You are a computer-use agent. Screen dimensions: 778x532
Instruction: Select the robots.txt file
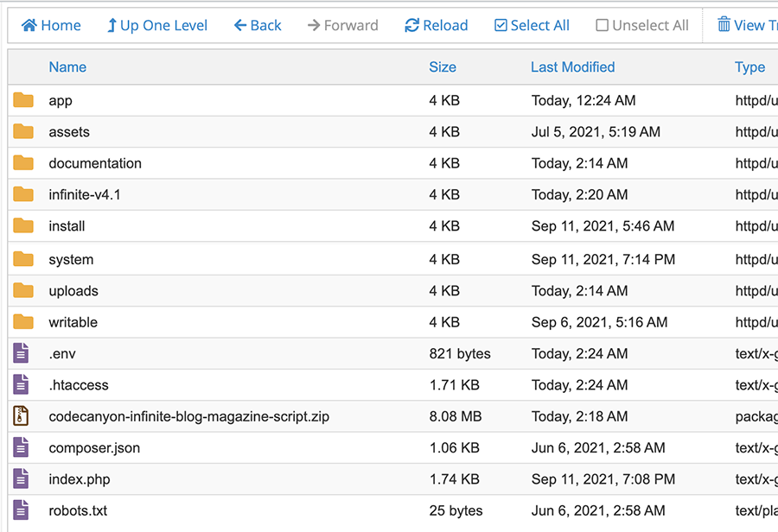coord(78,510)
